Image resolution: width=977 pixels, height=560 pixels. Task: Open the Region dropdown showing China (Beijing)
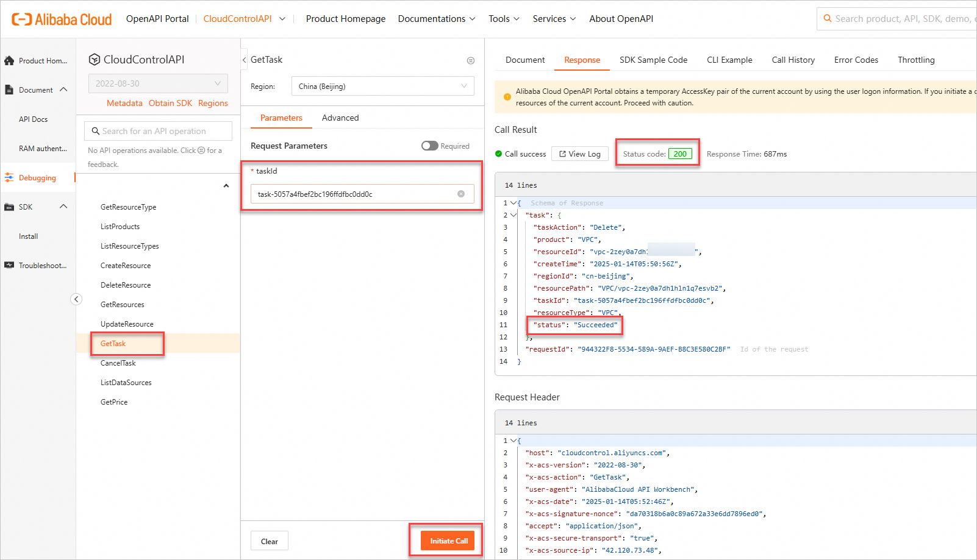(382, 87)
